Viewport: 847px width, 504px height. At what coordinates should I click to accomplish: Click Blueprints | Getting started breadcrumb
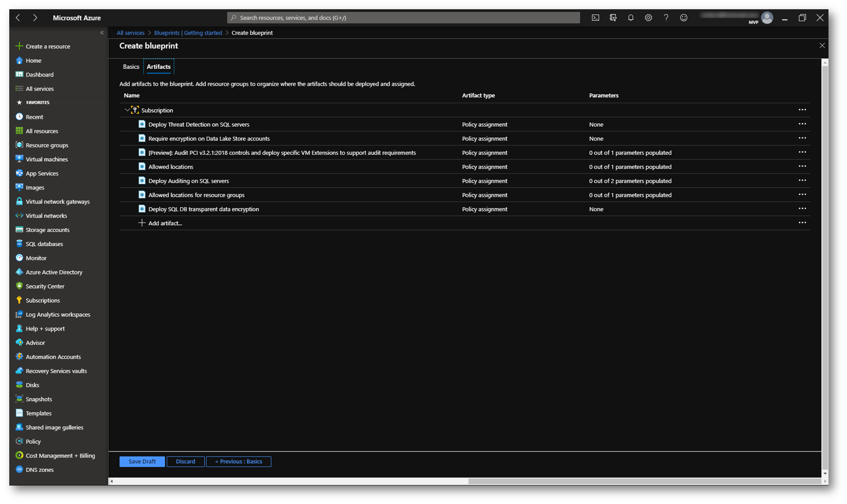[188, 33]
